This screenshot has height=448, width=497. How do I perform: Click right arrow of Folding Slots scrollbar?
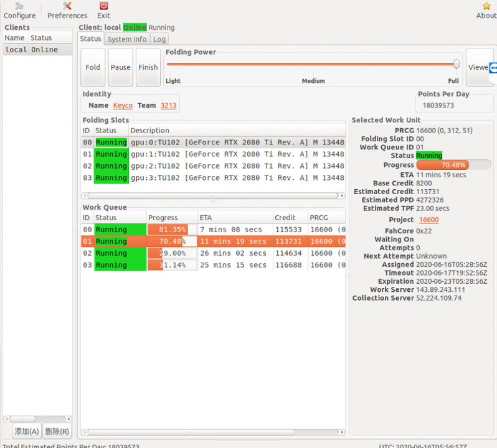pyautogui.click(x=342, y=195)
